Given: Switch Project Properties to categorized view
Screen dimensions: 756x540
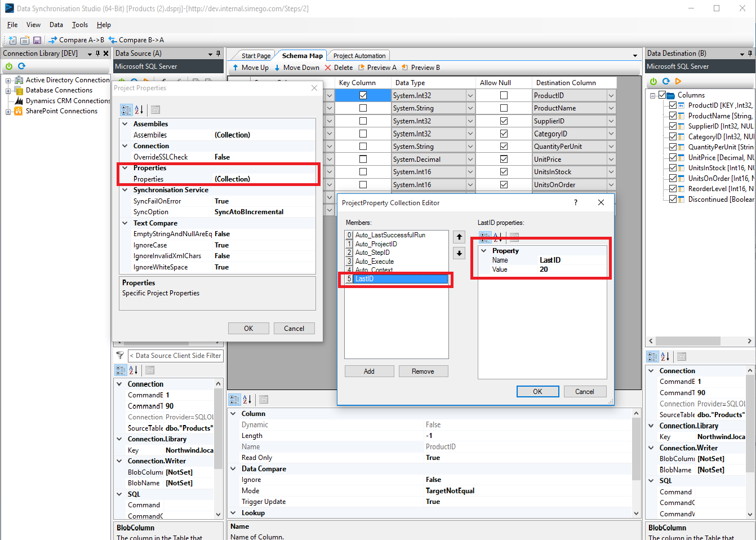Looking at the screenshot, I should tap(126, 110).
